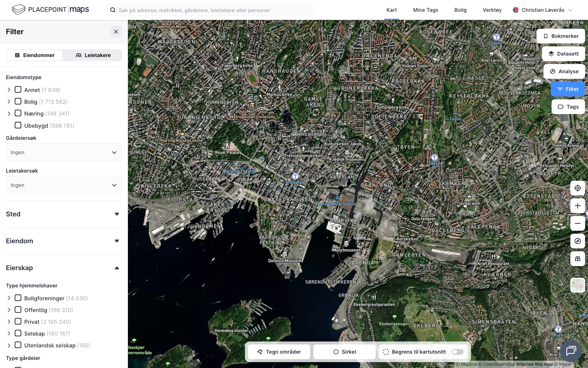Close the Filter panel
The image size is (588, 368).
click(116, 32)
